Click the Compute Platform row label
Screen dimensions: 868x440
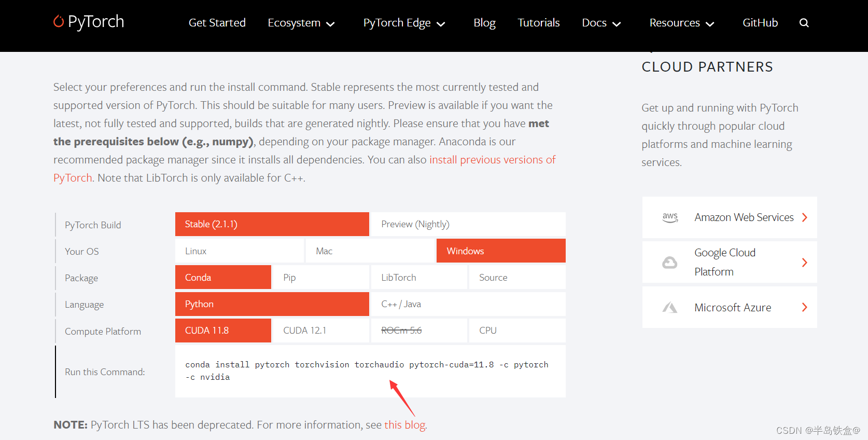point(103,332)
